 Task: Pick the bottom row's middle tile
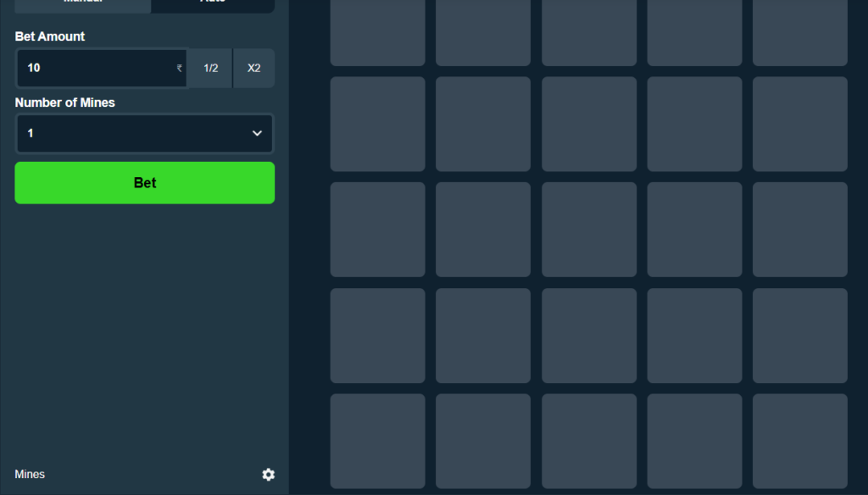588,441
